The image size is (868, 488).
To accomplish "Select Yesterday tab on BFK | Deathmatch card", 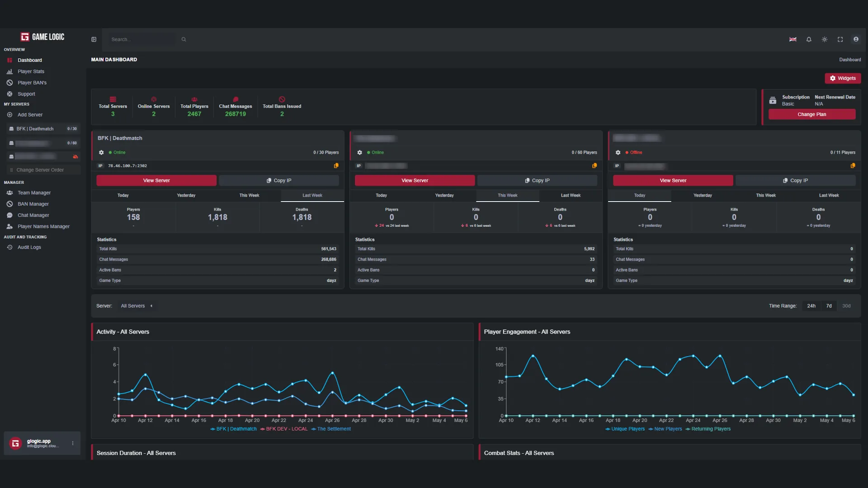I will (186, 196).
